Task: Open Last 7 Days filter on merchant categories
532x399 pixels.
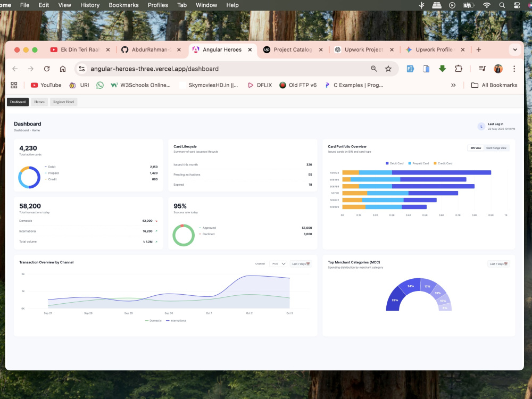Action: 498,264
